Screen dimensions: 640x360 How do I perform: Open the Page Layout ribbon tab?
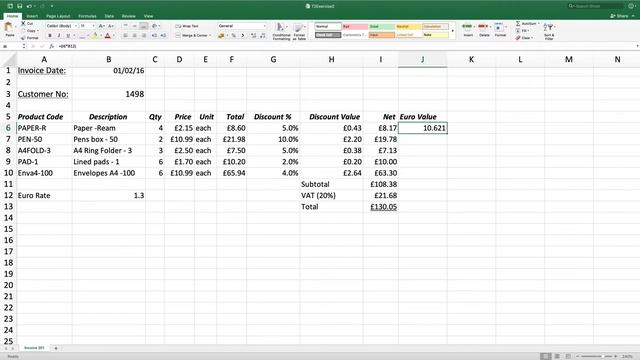point(58,16)
